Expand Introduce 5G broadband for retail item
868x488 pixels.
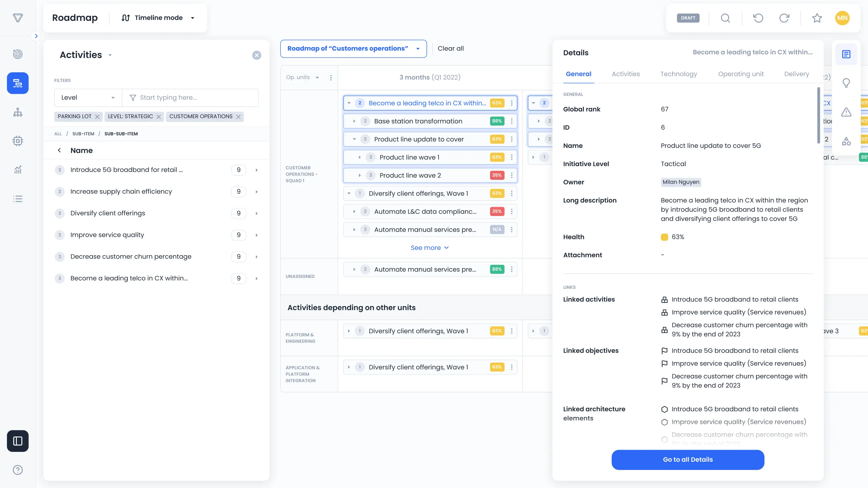[257, 170]
